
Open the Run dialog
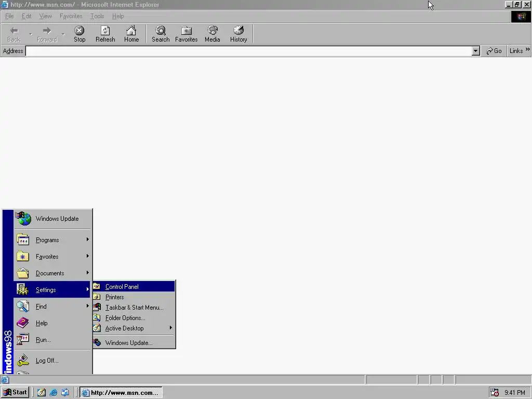(52, 340)
